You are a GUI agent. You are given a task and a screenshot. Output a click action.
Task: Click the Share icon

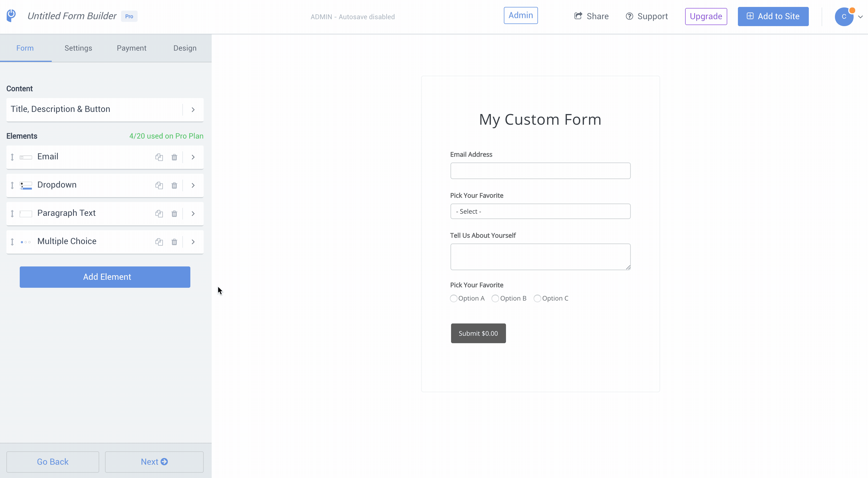point(578,16)
